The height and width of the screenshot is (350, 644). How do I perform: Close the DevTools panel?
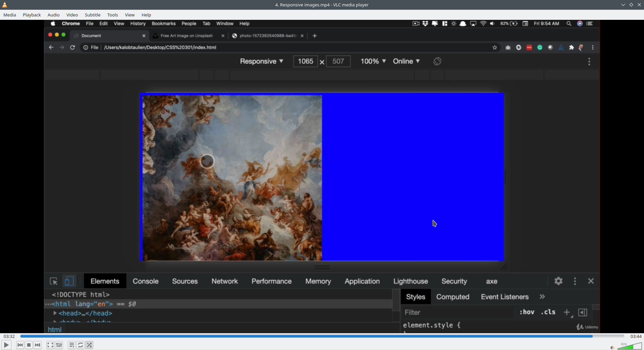591,281
